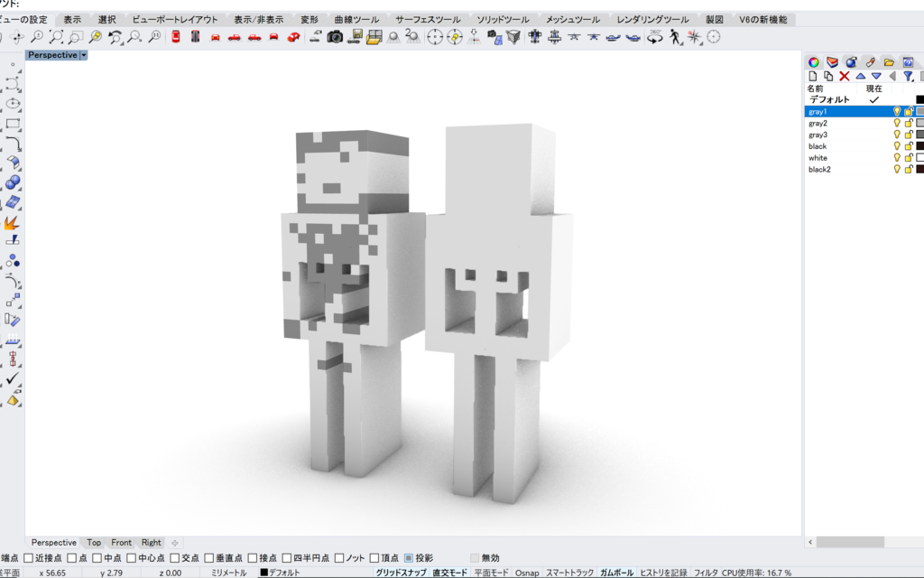Image resolution: width=924 pixels, height=578 pixels.
Task: Toggle visibility bulb of black layer
Action: (897, 146)
